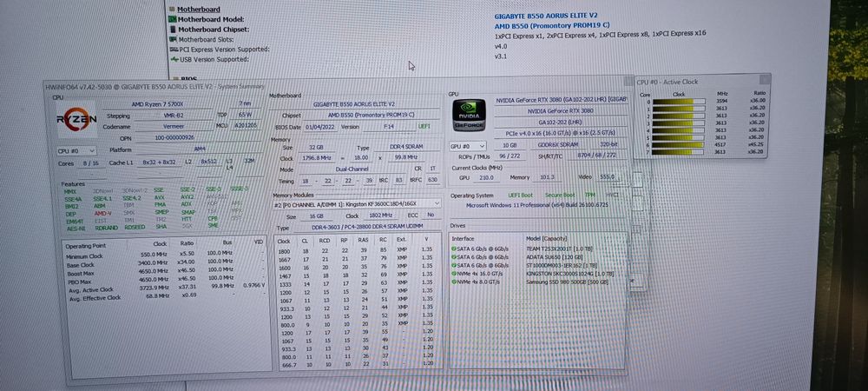Click green status icon for TEAM T253X2001T drive
868x391 pixels.
click(x=454, y=249)
